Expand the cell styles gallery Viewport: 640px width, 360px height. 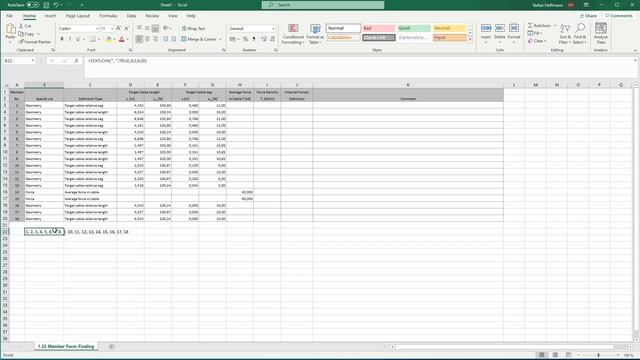pos(470,40)
